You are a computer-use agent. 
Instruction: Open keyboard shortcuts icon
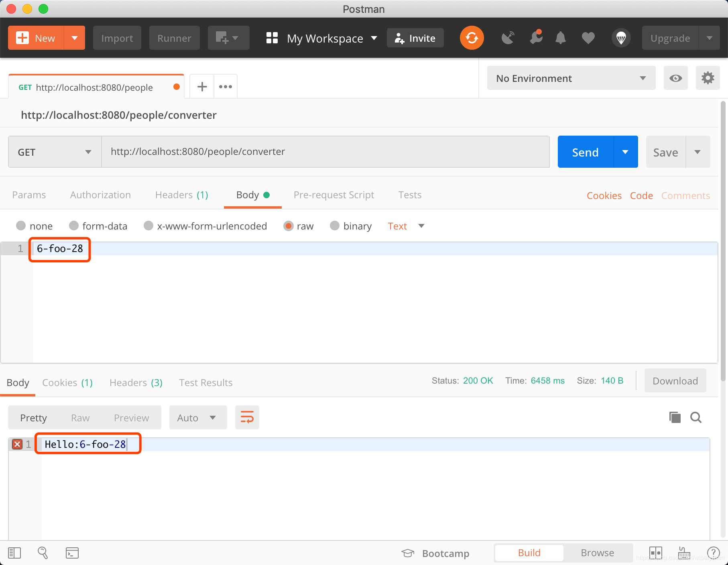[684, 553]
